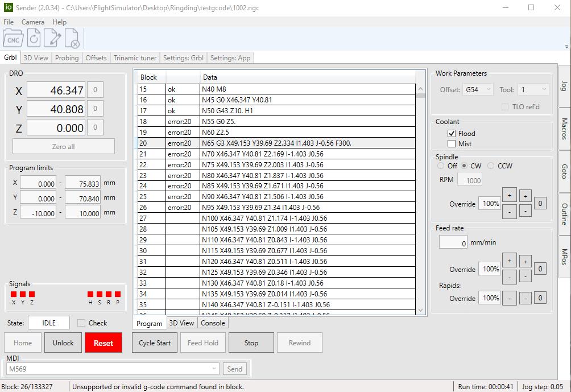Uncheck the Flood coolant checkbox
Image resolution: width=571 pixels, height=392 pixels.
(452, 134)
